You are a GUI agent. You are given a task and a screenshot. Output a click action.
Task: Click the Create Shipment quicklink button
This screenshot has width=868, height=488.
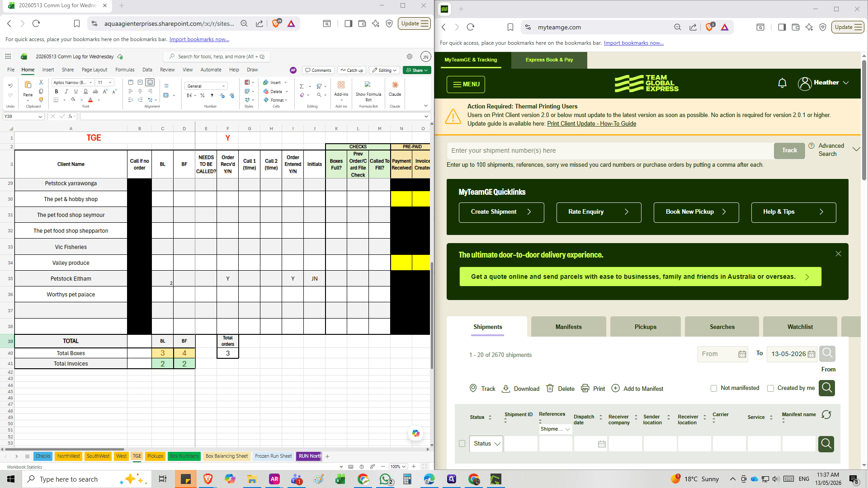[x=501, y=212]
